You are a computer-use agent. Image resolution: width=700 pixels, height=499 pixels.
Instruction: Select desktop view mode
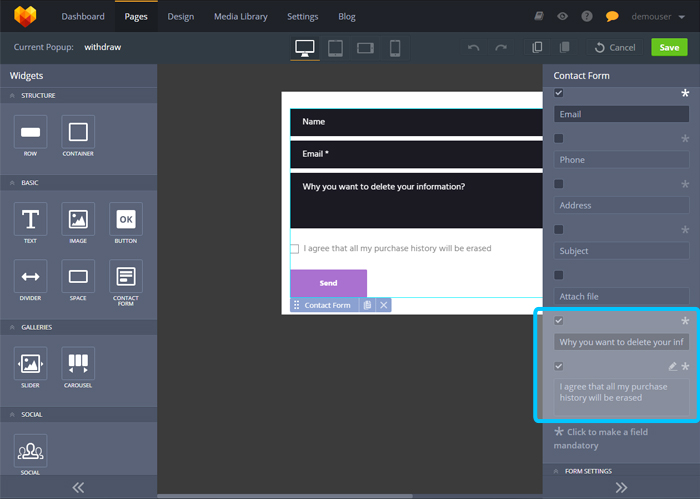pos(305,48)
